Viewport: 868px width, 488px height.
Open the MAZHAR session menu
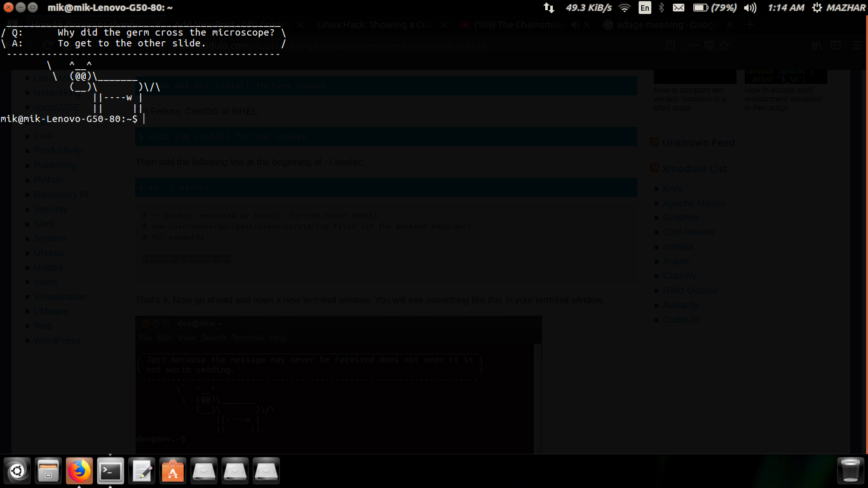(x=839, y=8)
